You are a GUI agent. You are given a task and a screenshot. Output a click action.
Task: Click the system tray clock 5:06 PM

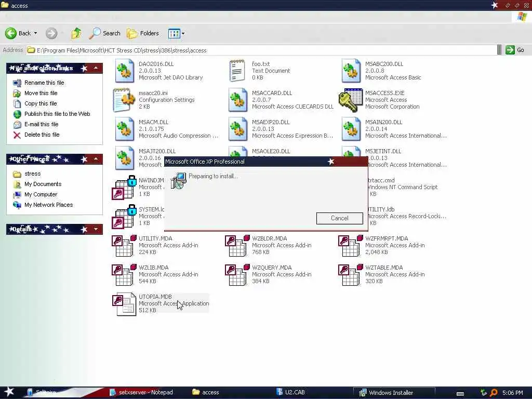(512, 393)
